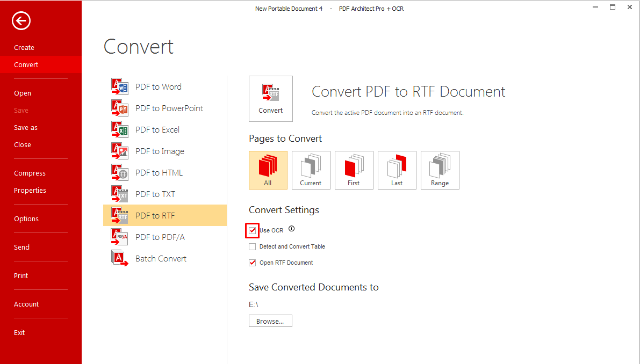The height and width of the screenshot is (364, 640).
Task: Click the large Convert RTF button
Action: click(x=271, y=99)
